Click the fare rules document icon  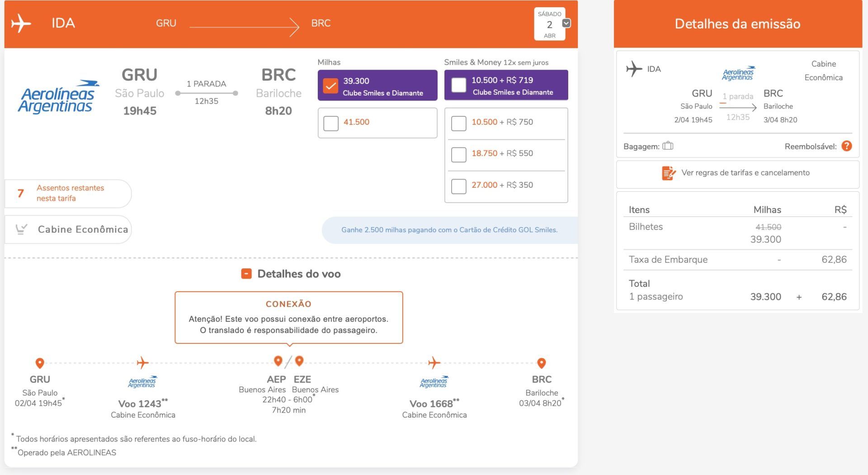pyautogui.click(x=669, y=173)
